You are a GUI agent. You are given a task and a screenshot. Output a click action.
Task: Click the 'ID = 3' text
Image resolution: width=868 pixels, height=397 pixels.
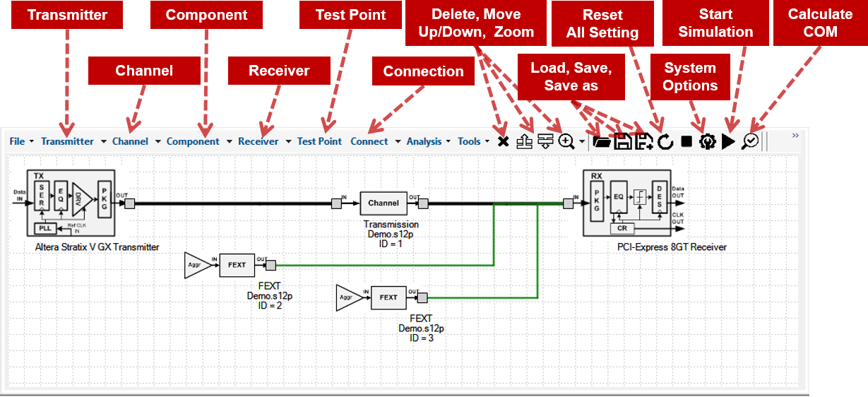click(x=422, y=338)
